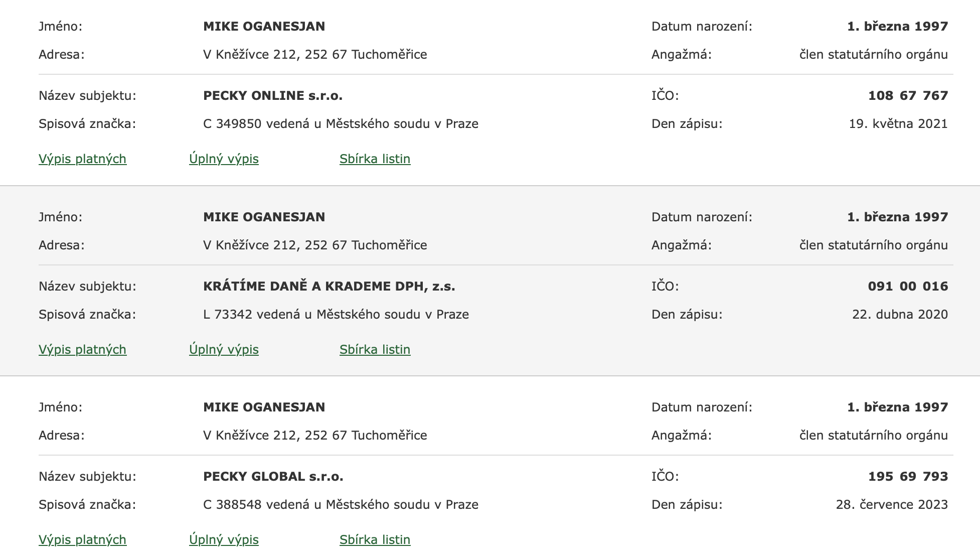Click the KRÁTÍME DANĚ A KRADEME DPH, z.s. name
Image resolution: width=980 pixels, height=560 pixels.
point(329,287)
